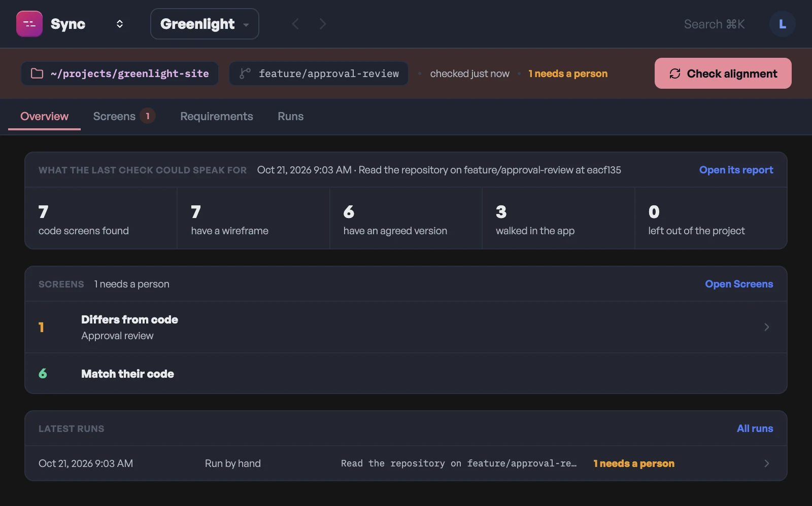Click the Screens tab badge showing 1
The width and height of the screenshot is (812, 506).
pos(148,116)
